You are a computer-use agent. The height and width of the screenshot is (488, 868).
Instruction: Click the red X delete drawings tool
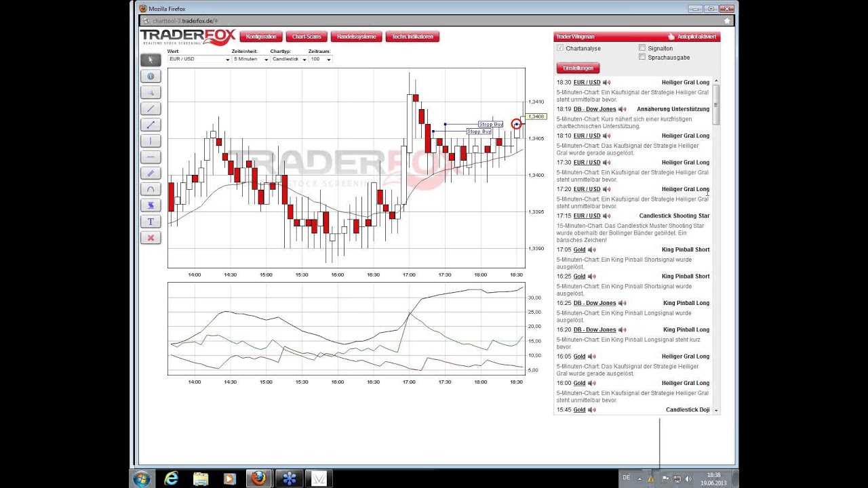(151, 238)
